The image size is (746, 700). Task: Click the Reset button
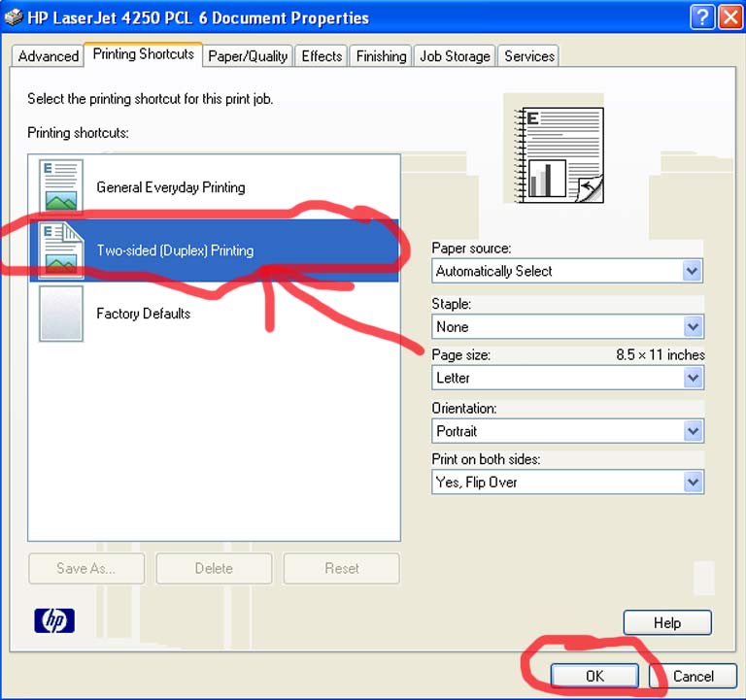(342, 568)
